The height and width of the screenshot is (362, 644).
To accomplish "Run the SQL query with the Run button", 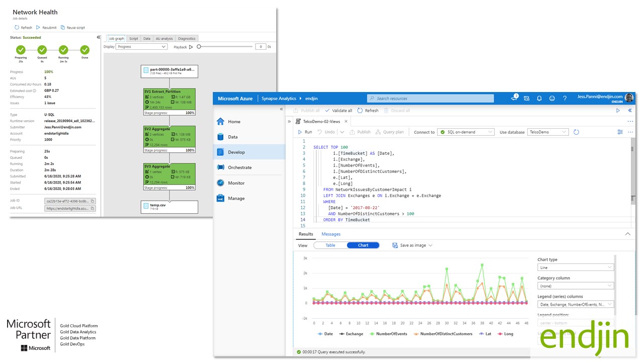I will tap(305, 132).
